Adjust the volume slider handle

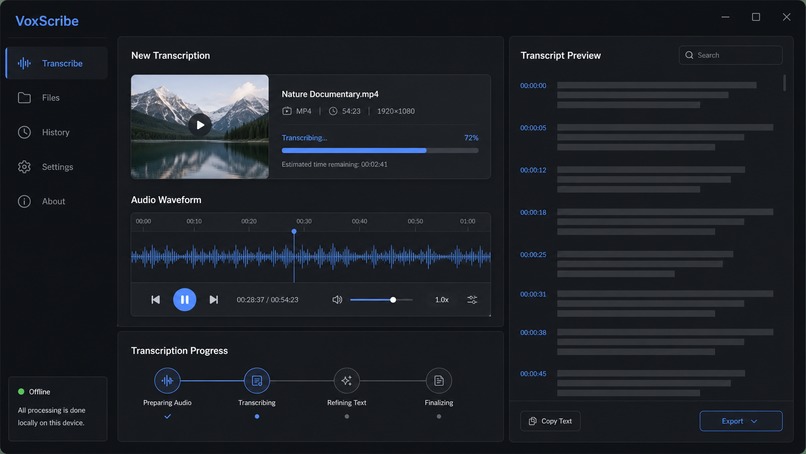(393, 300)
